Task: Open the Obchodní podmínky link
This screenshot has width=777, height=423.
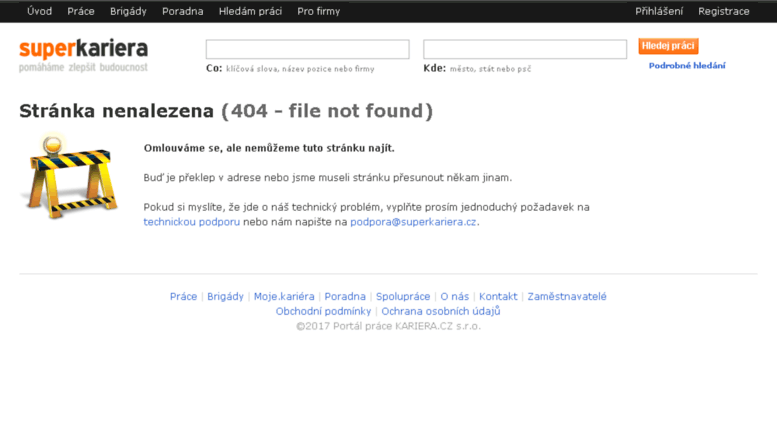Action: pyautogui.click(x=323, y=311)
